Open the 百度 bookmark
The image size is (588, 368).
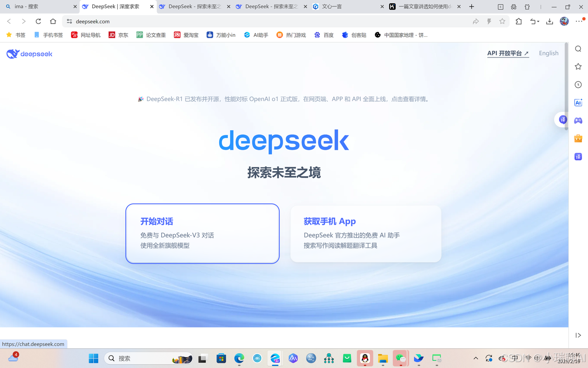pos(324,35)
